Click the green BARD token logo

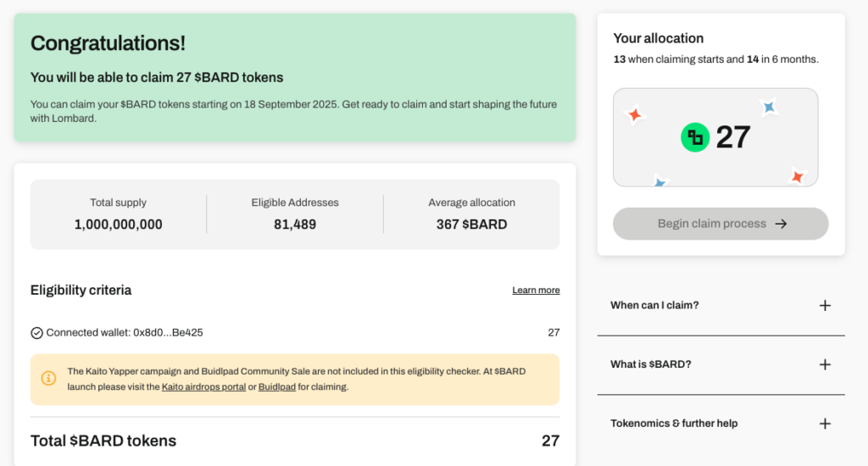pyautogui.click(x=695, y=137)
